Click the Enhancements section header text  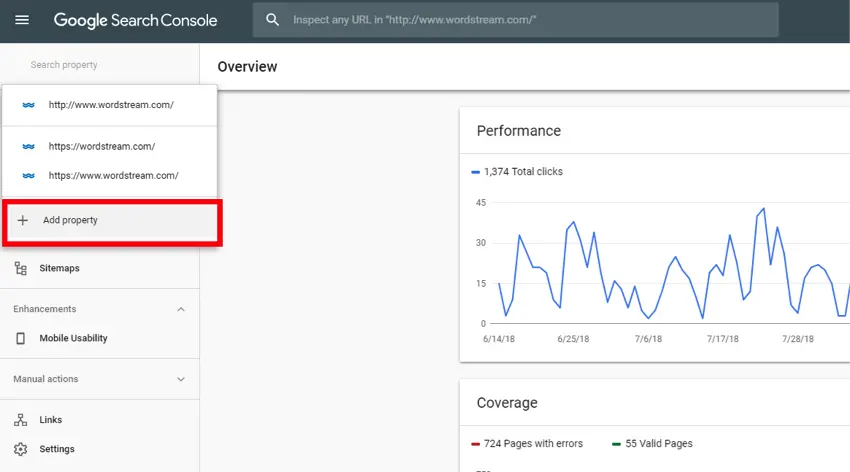[x=44, y=309]
